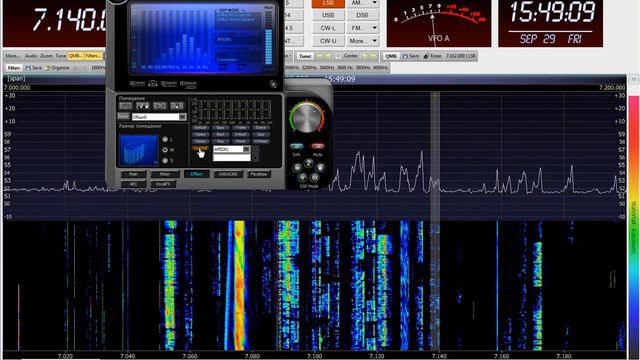This screenshot has height=360, width=640.
Task: Recall QMB entry 7.102.000 | LSB
Action: click(x=460, y=56)
